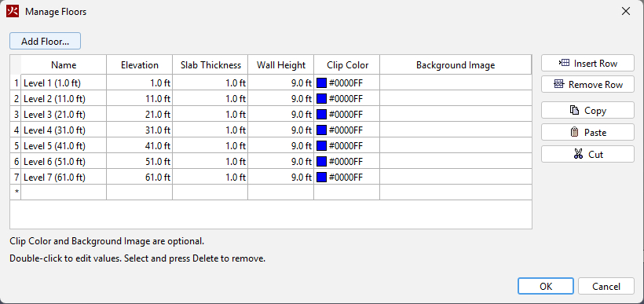Image resolution: width=644 pixels, height=304 pixels.
Task: Select the Name column header
Action: [64, 65]
